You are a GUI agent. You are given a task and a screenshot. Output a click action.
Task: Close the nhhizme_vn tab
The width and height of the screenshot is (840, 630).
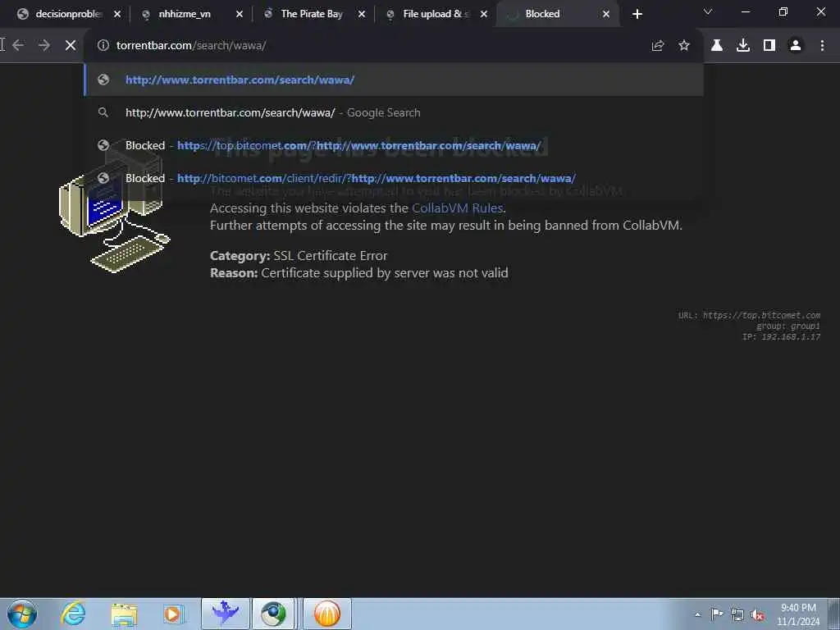tap(240, 15)
